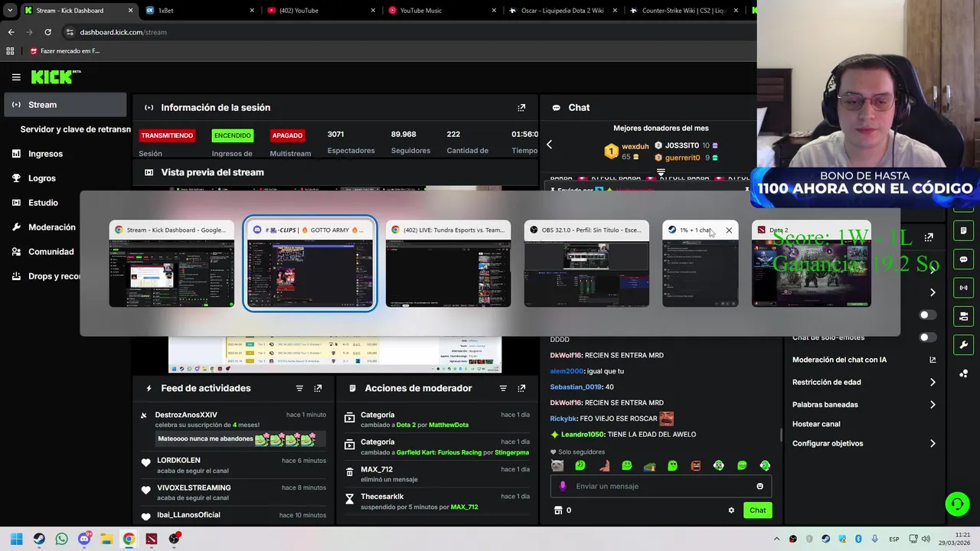Pop out the Feed de actividades panel
Viewport: 980px width, 551px height.
click(318, 389)
